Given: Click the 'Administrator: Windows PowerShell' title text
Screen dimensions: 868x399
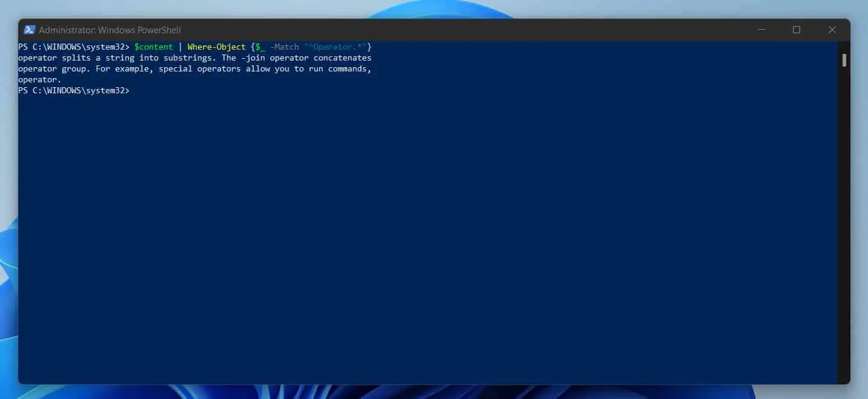Looking at the screenshot, I should [110, 30].
